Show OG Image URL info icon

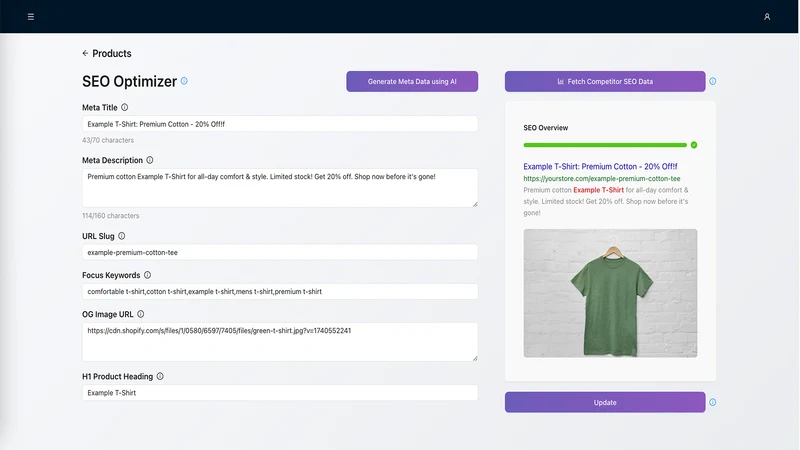[140, 314]
